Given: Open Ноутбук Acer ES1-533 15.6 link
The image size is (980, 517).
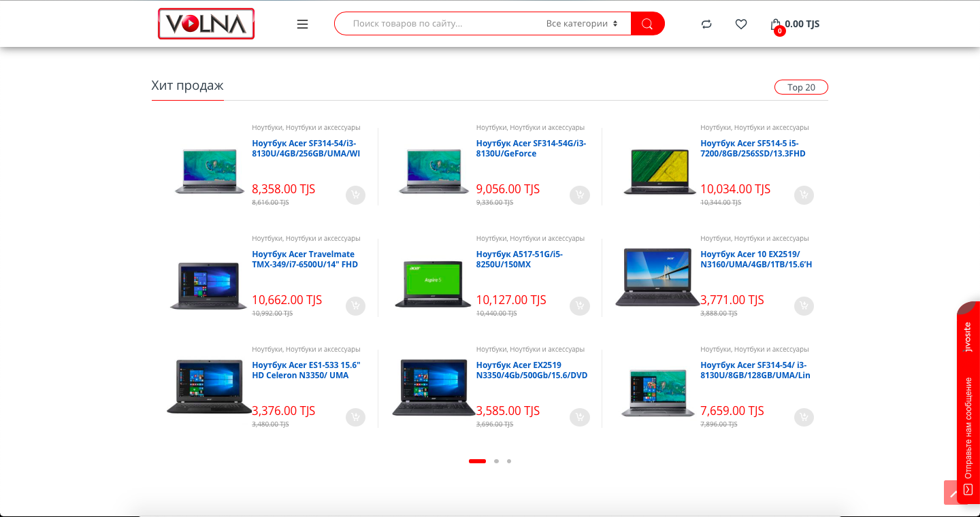Looking at the screenshot, I should (x=306, y=370).
